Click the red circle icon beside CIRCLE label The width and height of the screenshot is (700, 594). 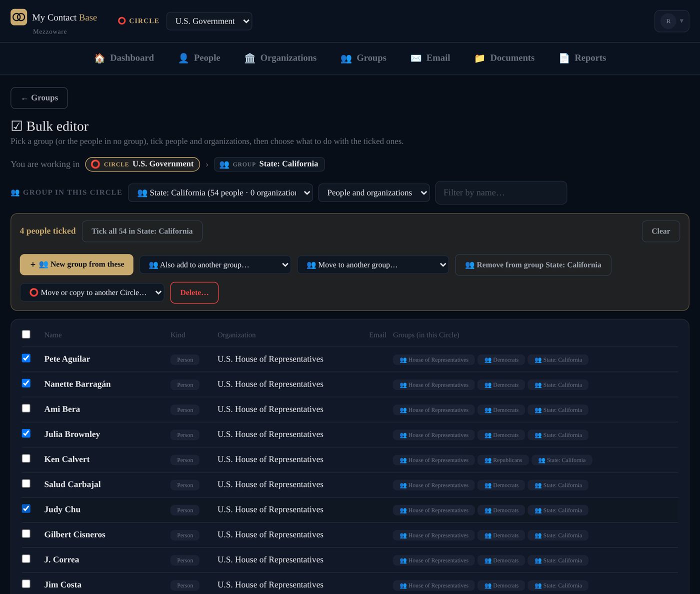(x=121, y=21)
